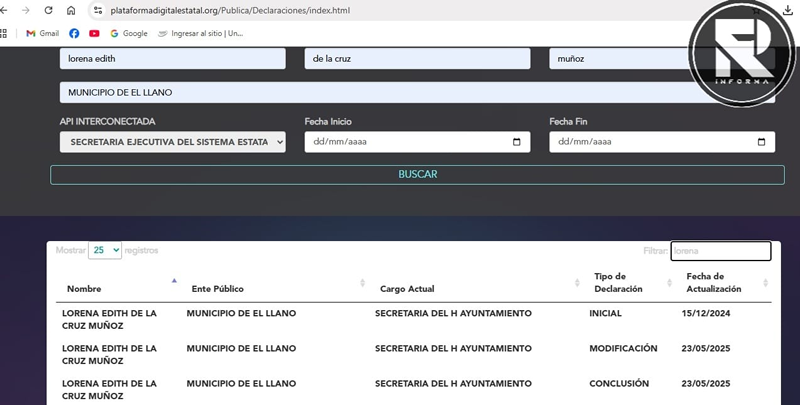Open YouTube bookmark icon
Image resolution: width=800 pixels, height=405 pixels.
[94, 33]
